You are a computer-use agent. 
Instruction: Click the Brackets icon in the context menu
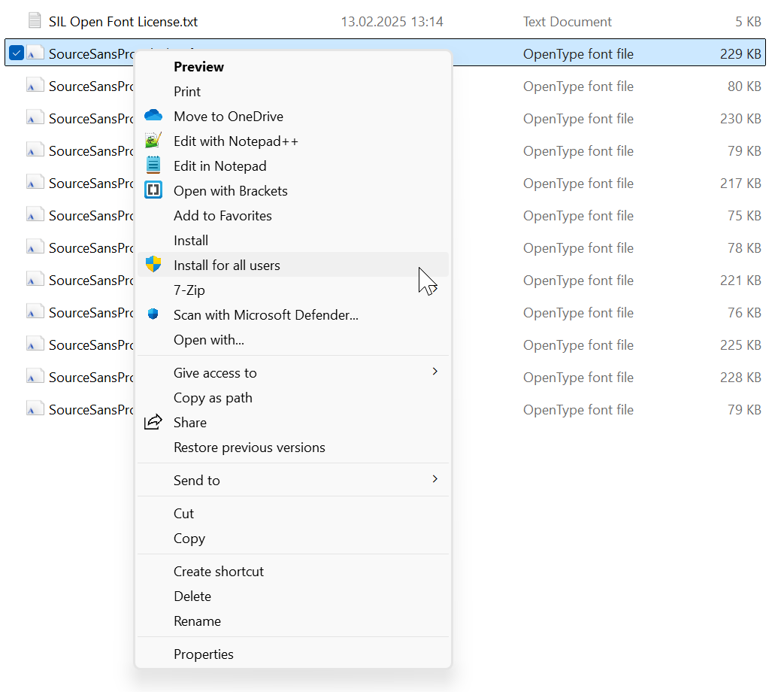pos(153,190)
